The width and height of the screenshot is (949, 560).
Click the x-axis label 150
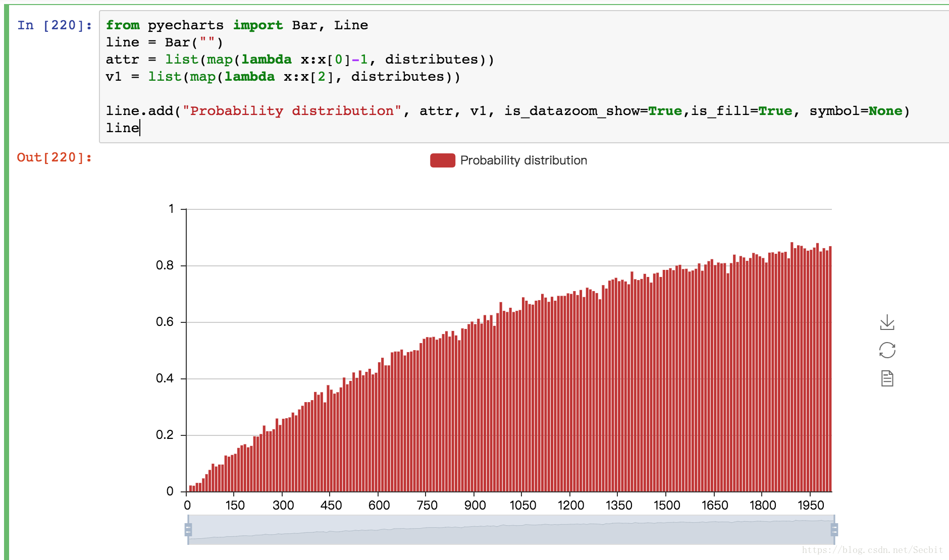tap(235, 505)
